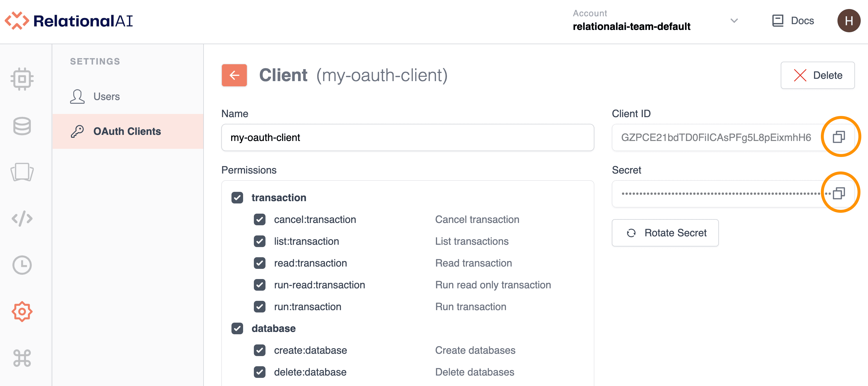This screenshot has height=386, width=868.
Task: Open the databases sidebar icon
Action: [22, 126]
